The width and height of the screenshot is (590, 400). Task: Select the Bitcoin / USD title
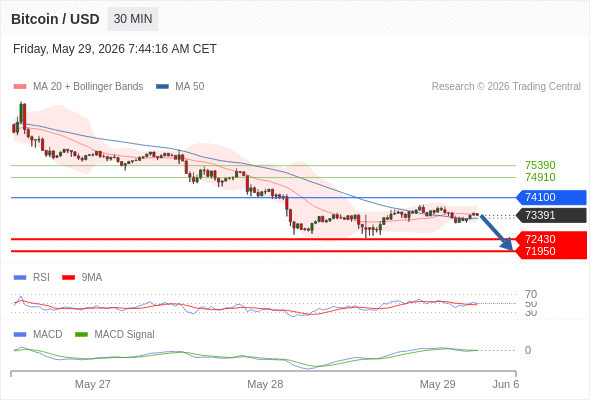click(55, 19)
